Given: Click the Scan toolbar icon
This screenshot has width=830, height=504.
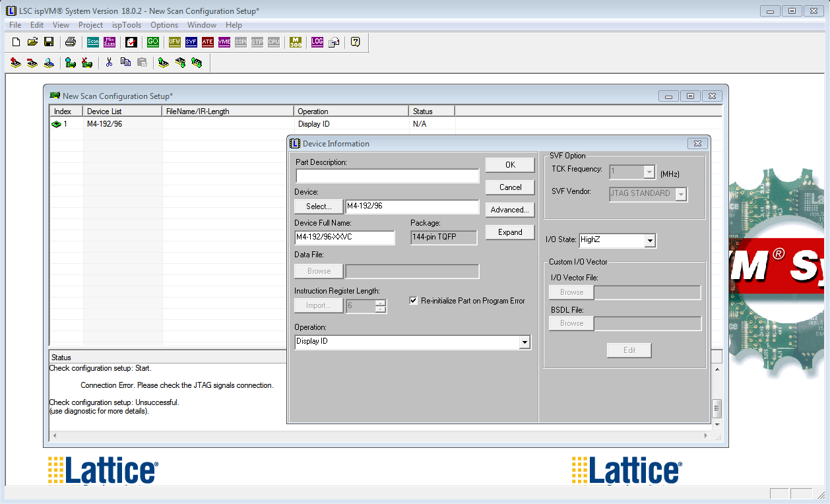Looking at the screenshot, I should [93, 42].
